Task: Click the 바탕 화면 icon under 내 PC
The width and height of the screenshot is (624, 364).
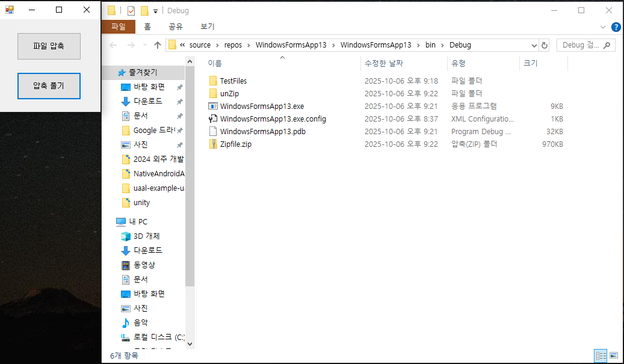Action: (x=126, y=294)
